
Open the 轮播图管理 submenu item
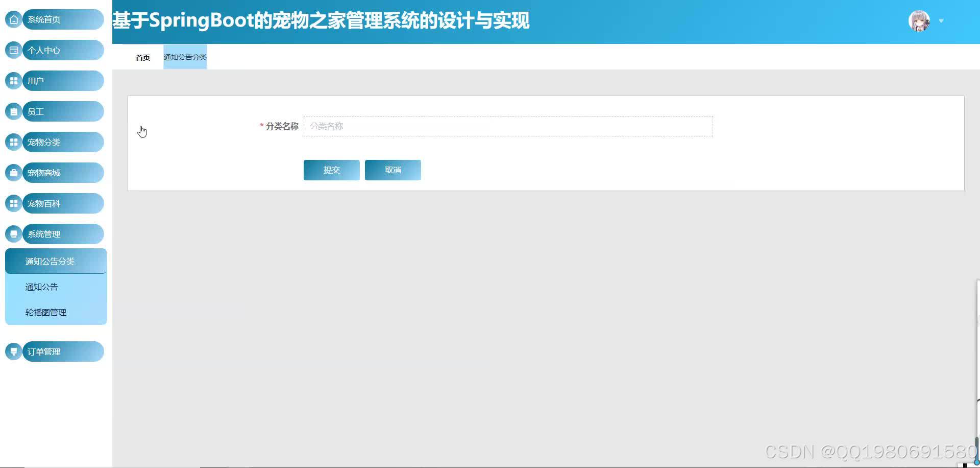click(x=45, y=312)
